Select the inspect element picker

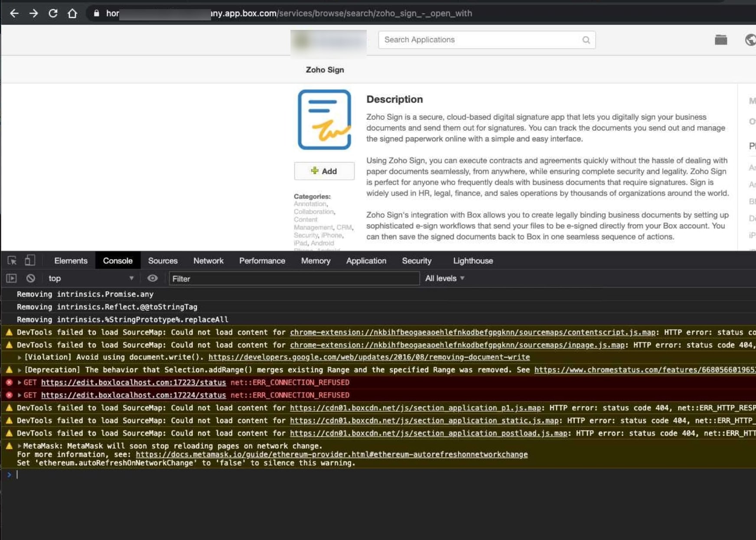coord(12,260)
